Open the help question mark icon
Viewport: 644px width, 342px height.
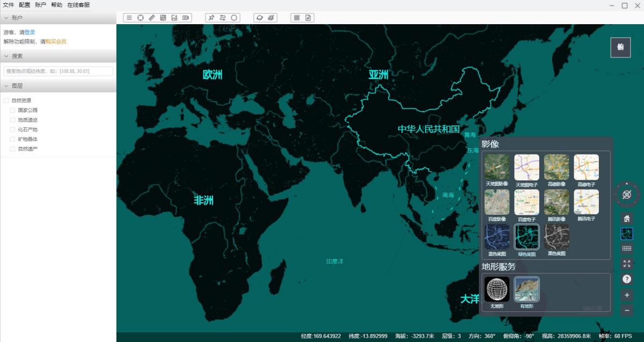tap(626, 279)
